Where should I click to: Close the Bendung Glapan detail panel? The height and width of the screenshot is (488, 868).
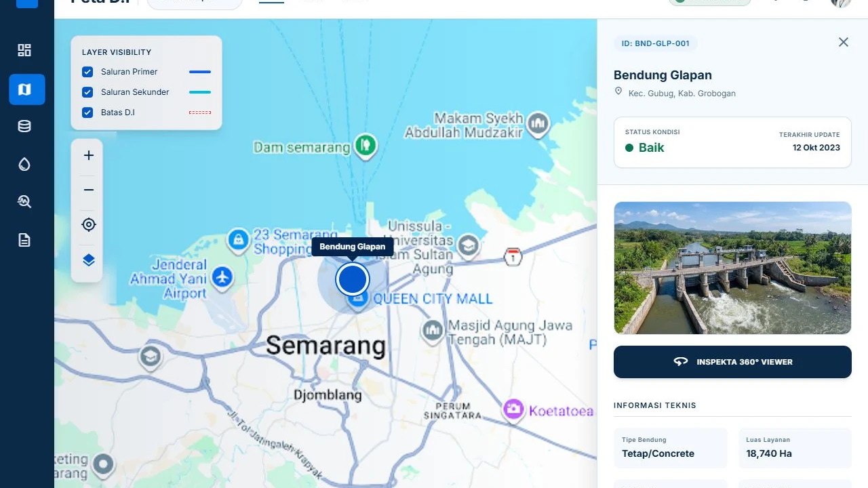click(844, 42)
